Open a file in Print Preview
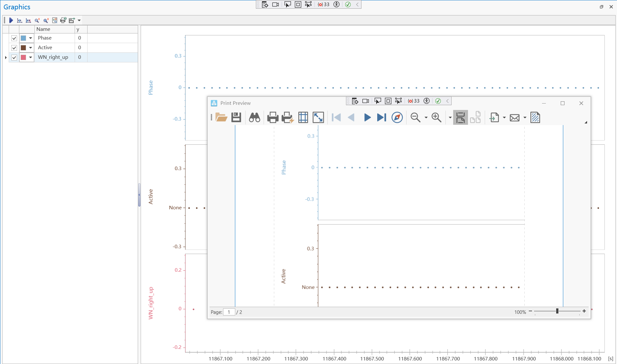617x364 pixels. [x=221, y=117]
